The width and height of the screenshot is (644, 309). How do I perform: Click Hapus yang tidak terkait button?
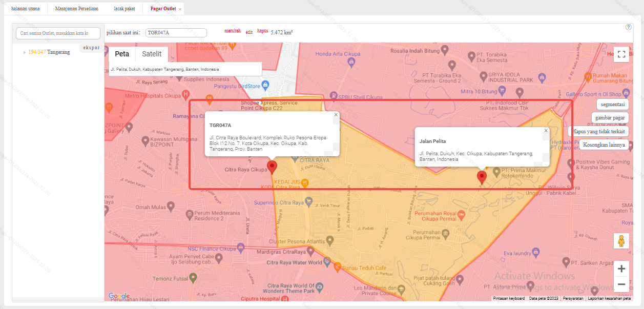pyautogui.click(x=598, y=131)
